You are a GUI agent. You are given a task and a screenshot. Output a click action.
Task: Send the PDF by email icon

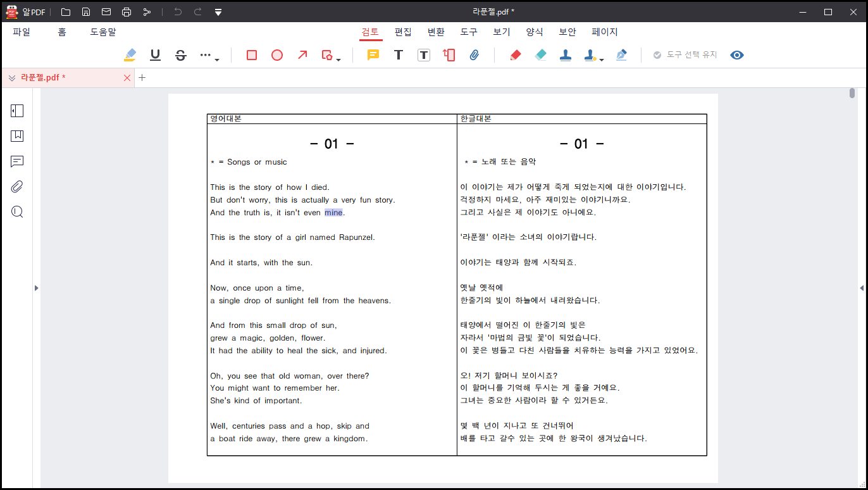point(106,12)
